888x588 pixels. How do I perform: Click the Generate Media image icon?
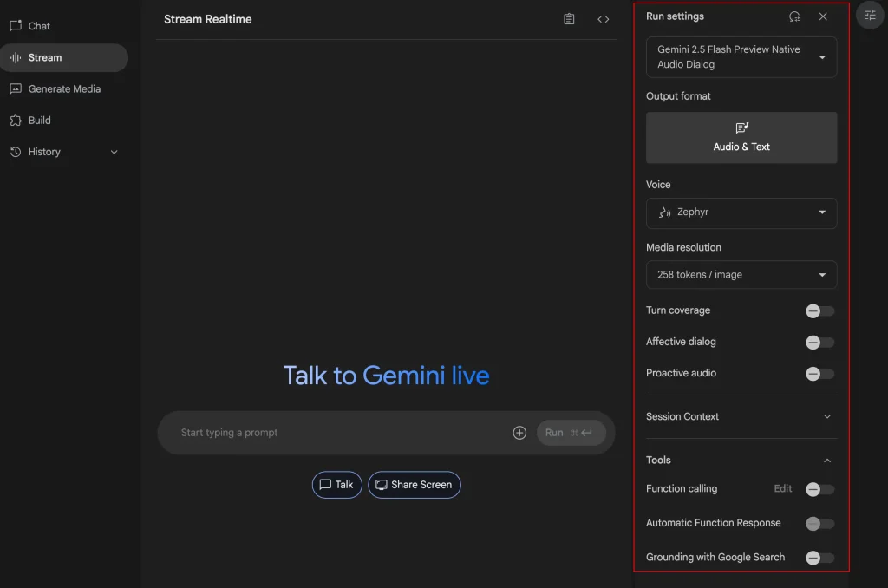[16, 89]
